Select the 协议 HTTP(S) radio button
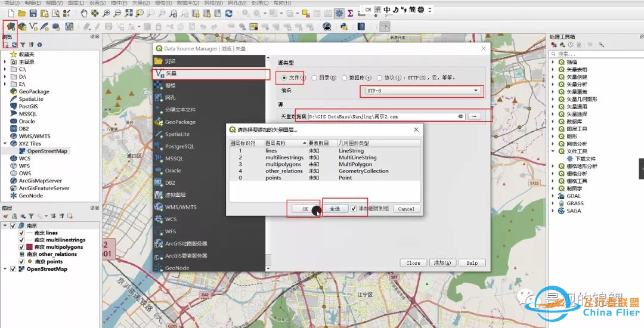This screenshot has width=644, height=328. pyautogui.click(x=379, y=77)
